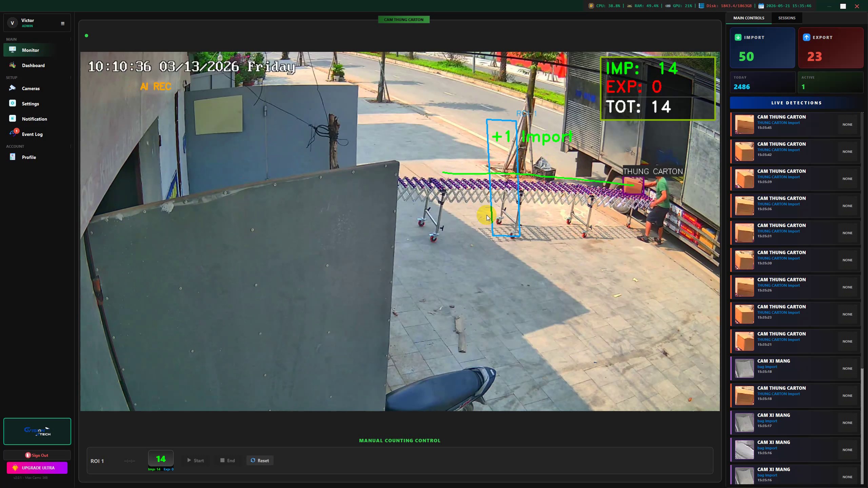Toggle NONE label on 15:35:42 detection

click(847, 151)
